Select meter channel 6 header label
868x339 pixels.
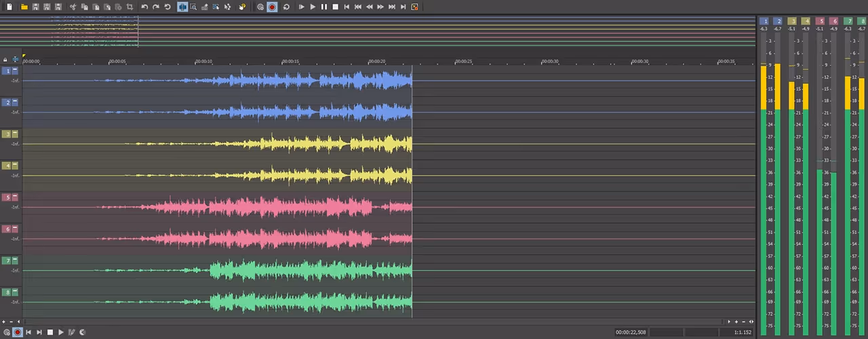tap(833, 22)
